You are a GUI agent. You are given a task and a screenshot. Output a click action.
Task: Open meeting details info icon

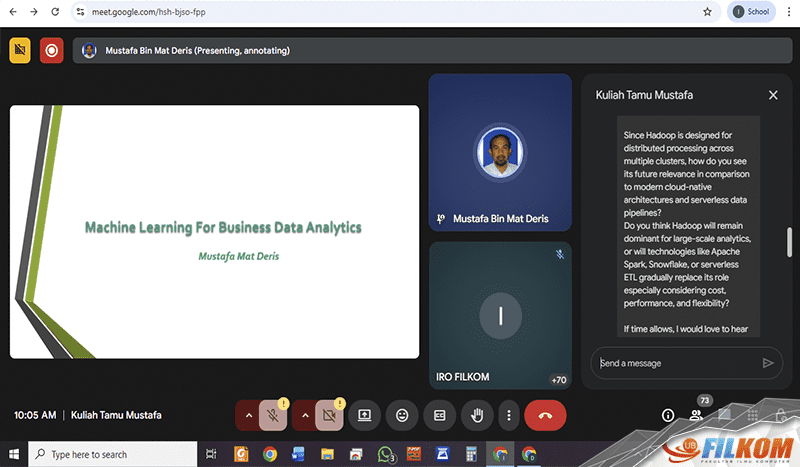click(x=668, y=415)
